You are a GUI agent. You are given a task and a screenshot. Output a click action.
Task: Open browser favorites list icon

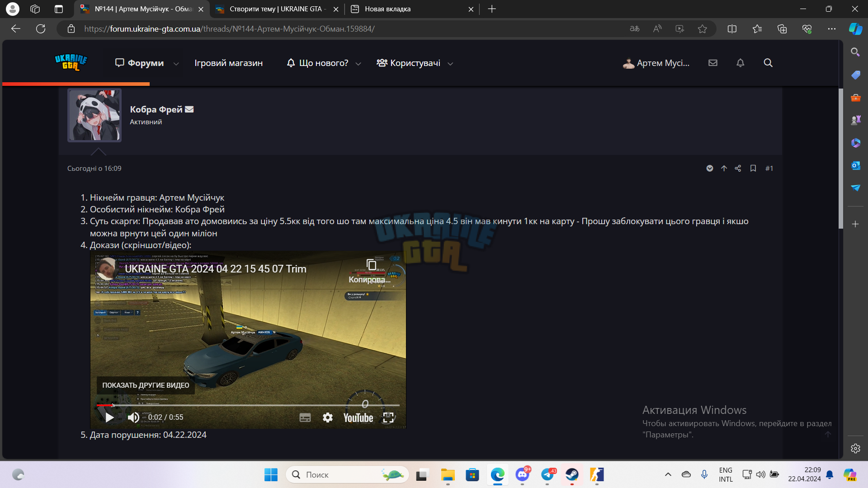[757, 29]
